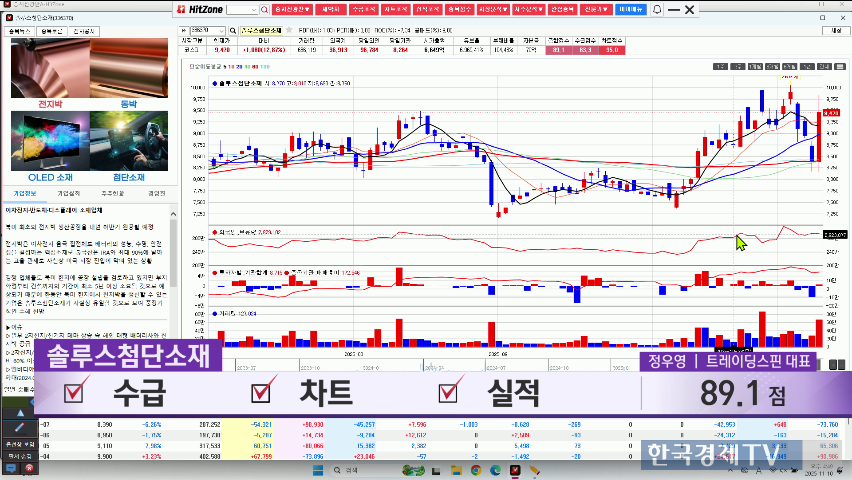Switch to the 기업정보 tab
The image size is (852, 480).
[x=25, y=193]
